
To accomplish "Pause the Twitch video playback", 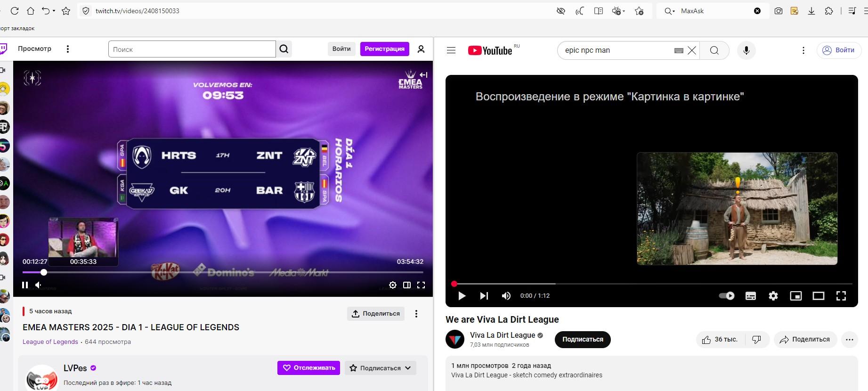I will click(x=25, y=285).
